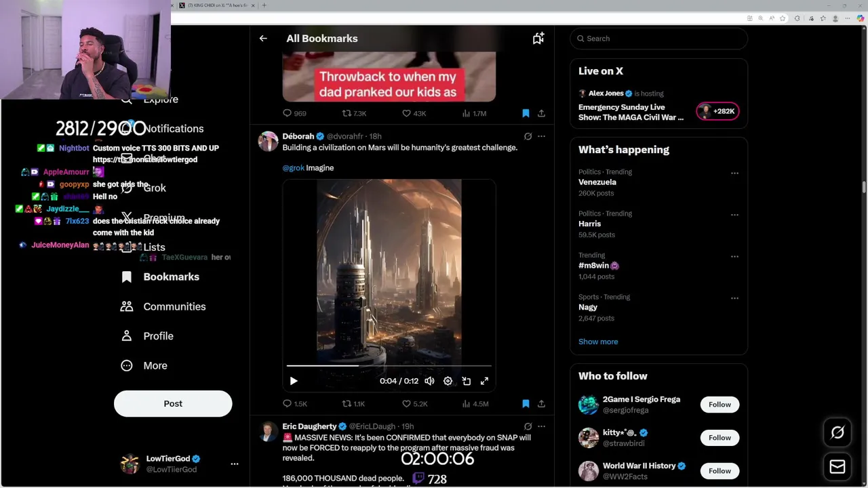Open the Grok floating button

pyautogui.click(x=837, y=432)
